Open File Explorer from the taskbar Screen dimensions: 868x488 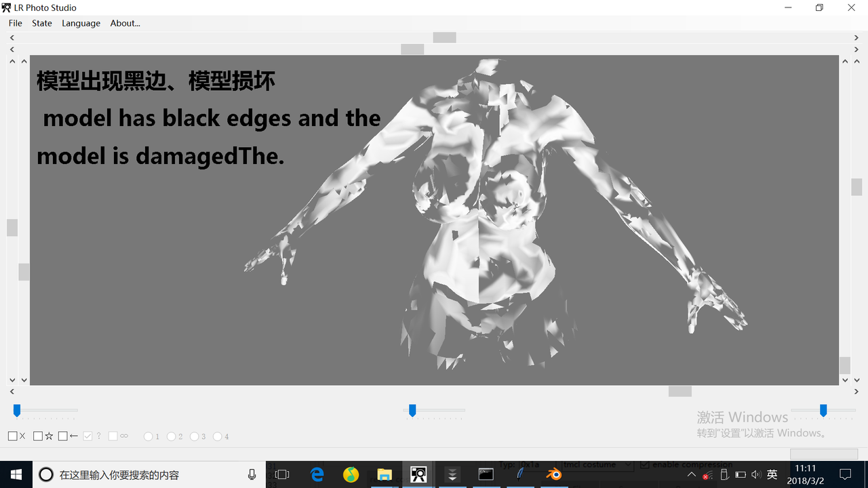pyautogui.click(x=384, y=474)
